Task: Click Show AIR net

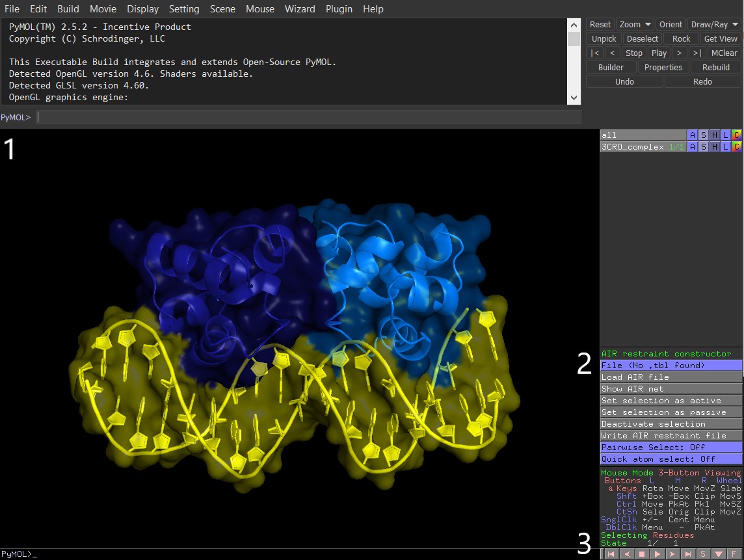Action: [x=671, y=389]
